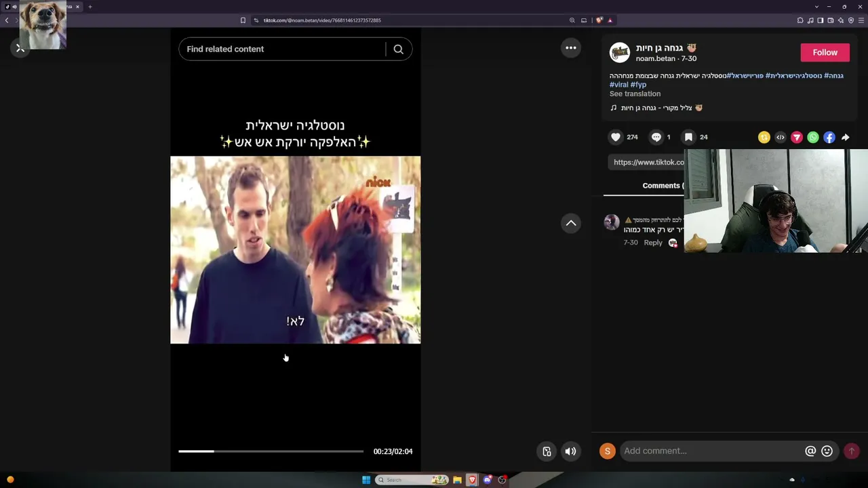Screen dimensions: 868x488
Task: Open more share options arrow
Action: [x=846, y=138]
